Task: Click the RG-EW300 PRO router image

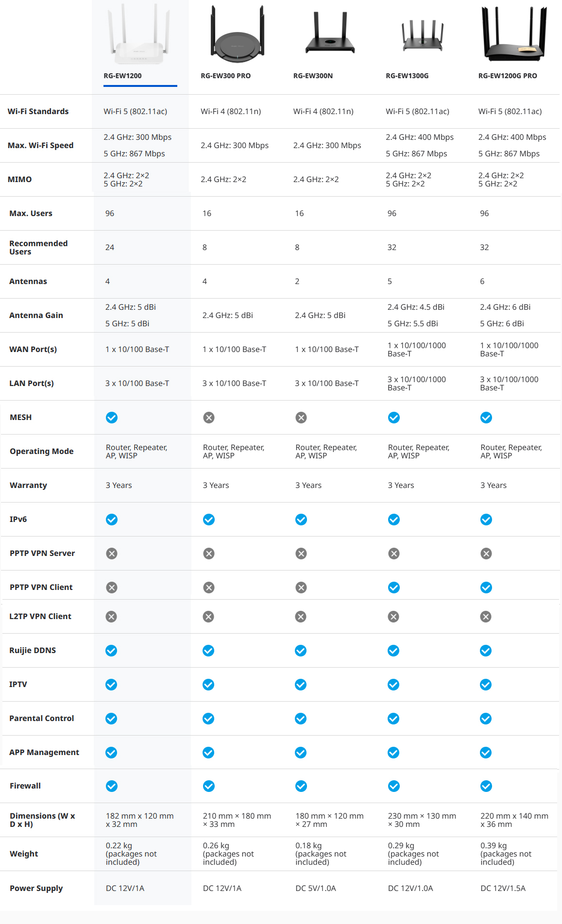Action: pos(237,35)
